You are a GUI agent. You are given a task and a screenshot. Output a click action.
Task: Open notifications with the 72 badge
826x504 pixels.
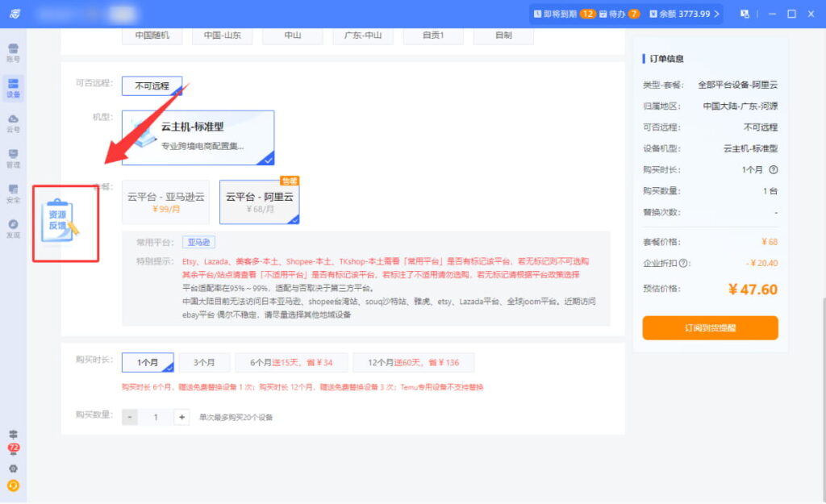click(x=13, y=448)
